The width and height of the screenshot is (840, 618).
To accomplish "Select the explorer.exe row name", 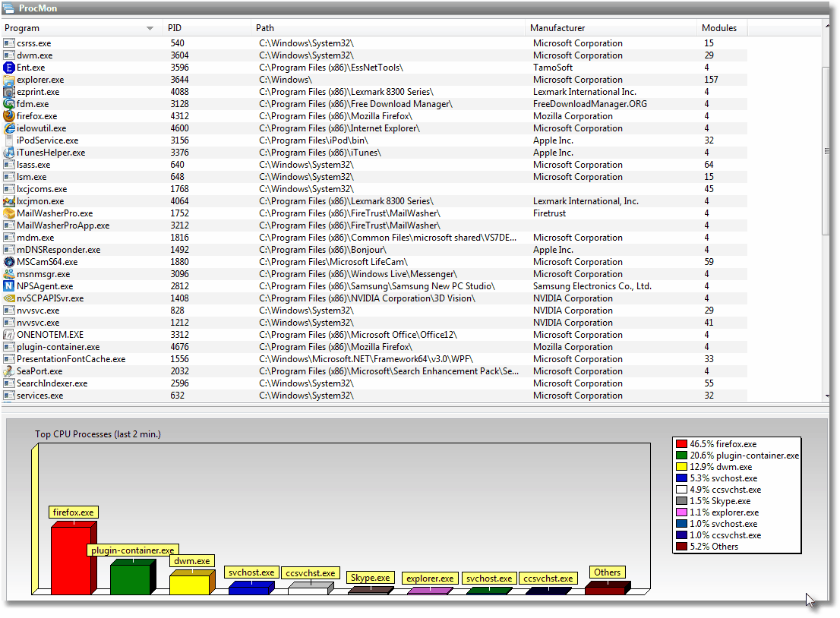I will 40,80.
